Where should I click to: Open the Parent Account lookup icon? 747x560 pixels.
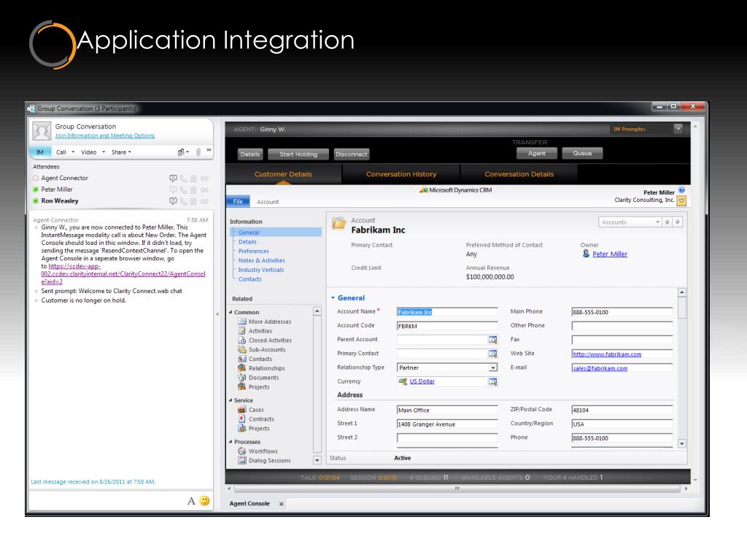click(492, 340)
